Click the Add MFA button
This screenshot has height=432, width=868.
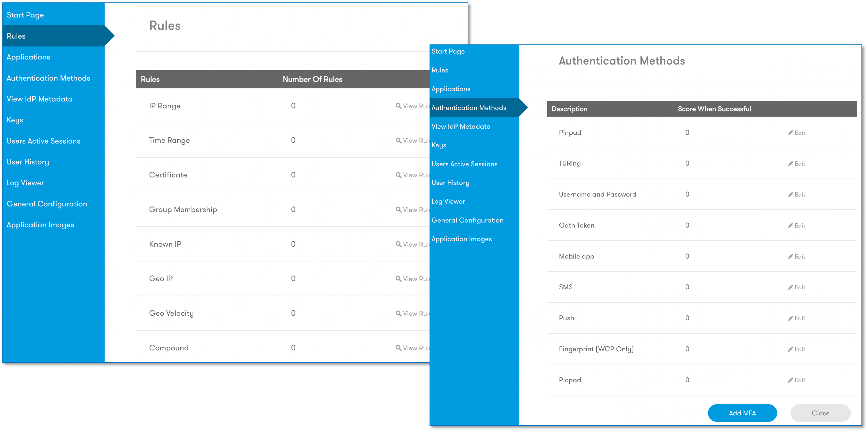click(742, 413)
